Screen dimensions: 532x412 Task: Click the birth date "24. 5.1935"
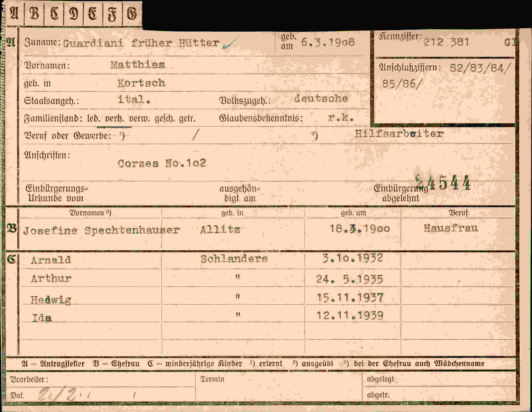(350, 279)
